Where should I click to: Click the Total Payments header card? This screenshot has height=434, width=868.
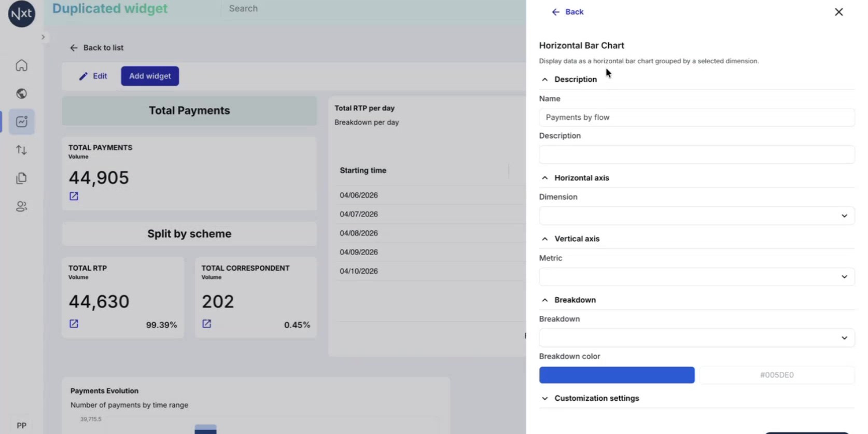coord(189,110)
